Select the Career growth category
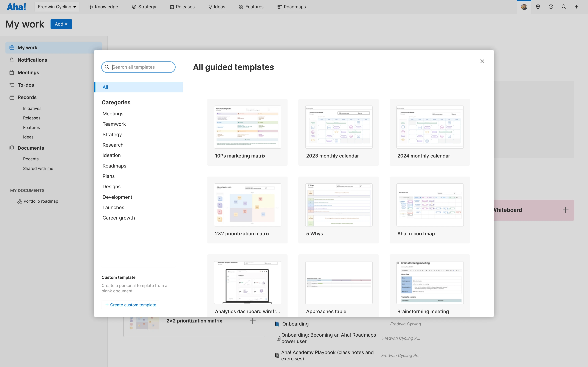The image size is (588, 367). coord(119,218)
